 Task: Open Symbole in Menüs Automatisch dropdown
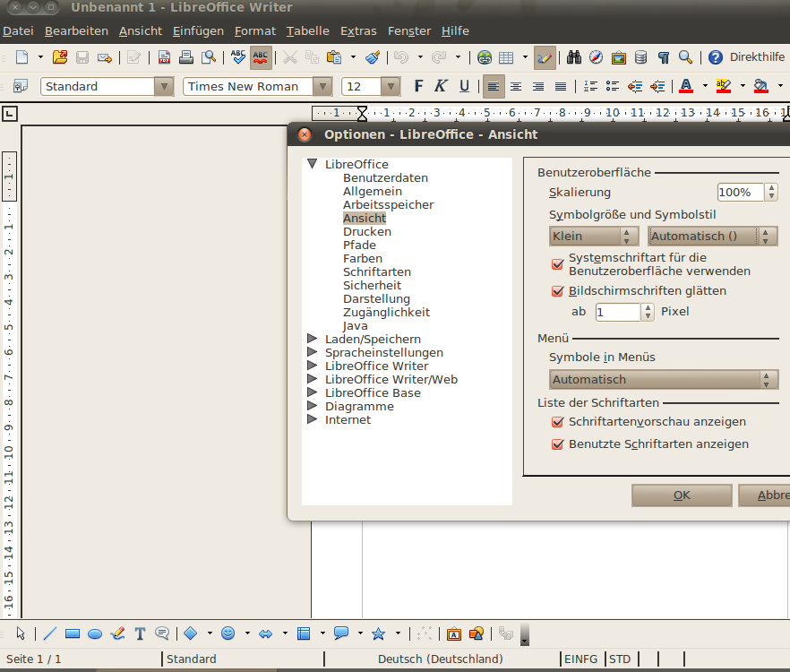point(664,379)
